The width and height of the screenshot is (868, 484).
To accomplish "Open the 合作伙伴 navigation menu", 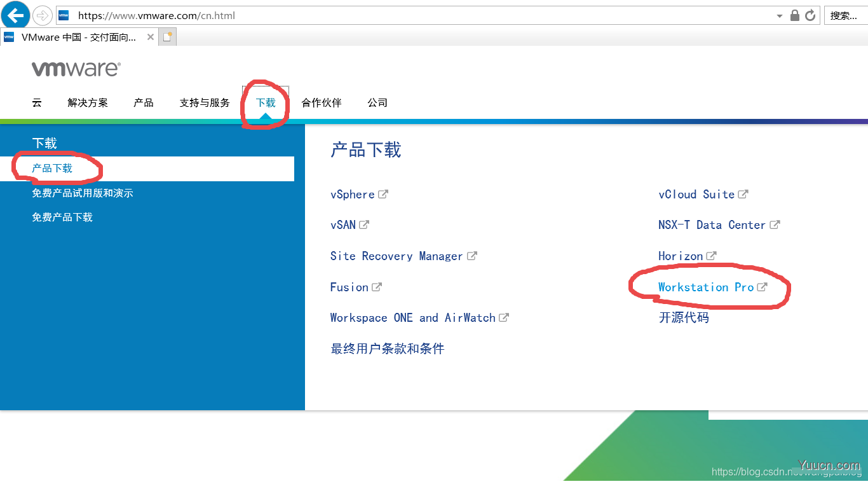I will coord(322,102).
